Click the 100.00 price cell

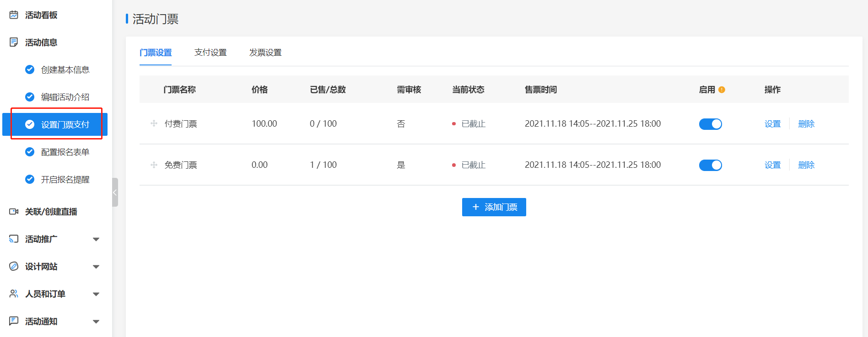coord(264,123)
